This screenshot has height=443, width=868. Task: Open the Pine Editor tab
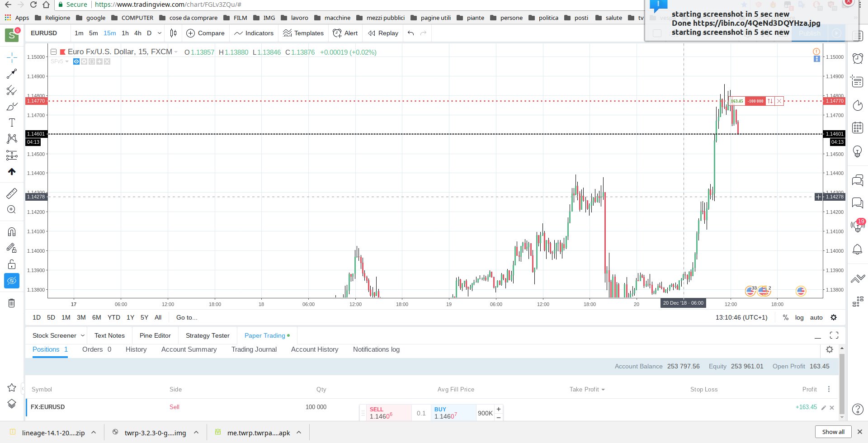point(155,335)
